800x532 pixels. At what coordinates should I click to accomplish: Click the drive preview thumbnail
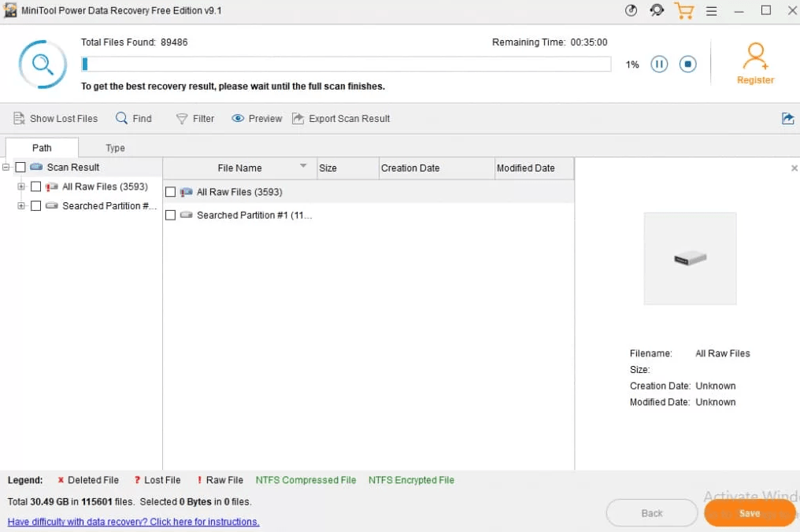690,259
